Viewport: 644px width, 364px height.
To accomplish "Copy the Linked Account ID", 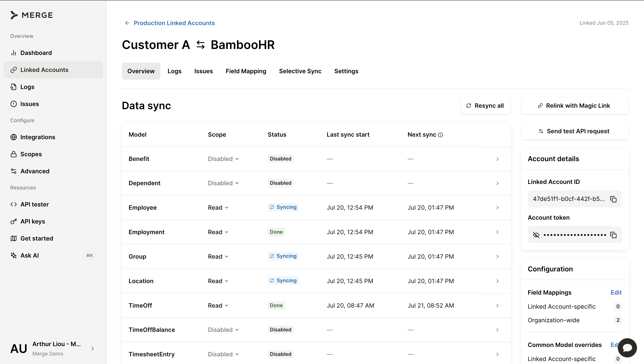I will tap(614, 199).
